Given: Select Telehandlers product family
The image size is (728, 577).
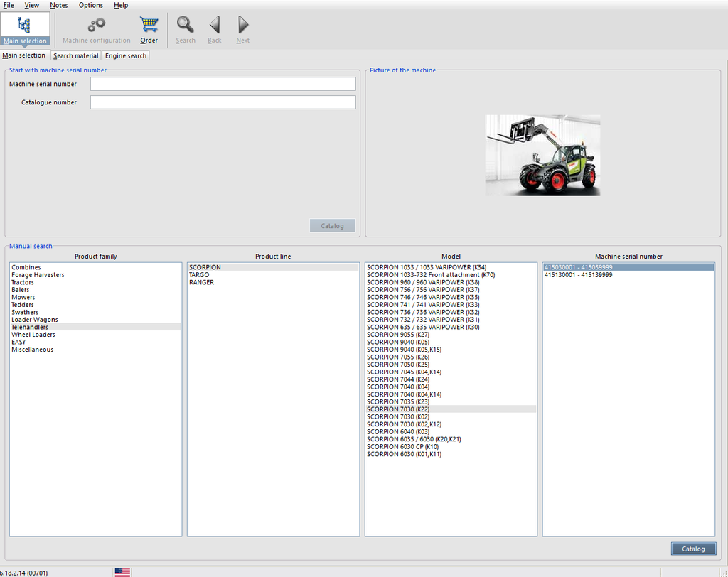Looking at the screenshot, I should pyautogui.click(x=95, y=327).
